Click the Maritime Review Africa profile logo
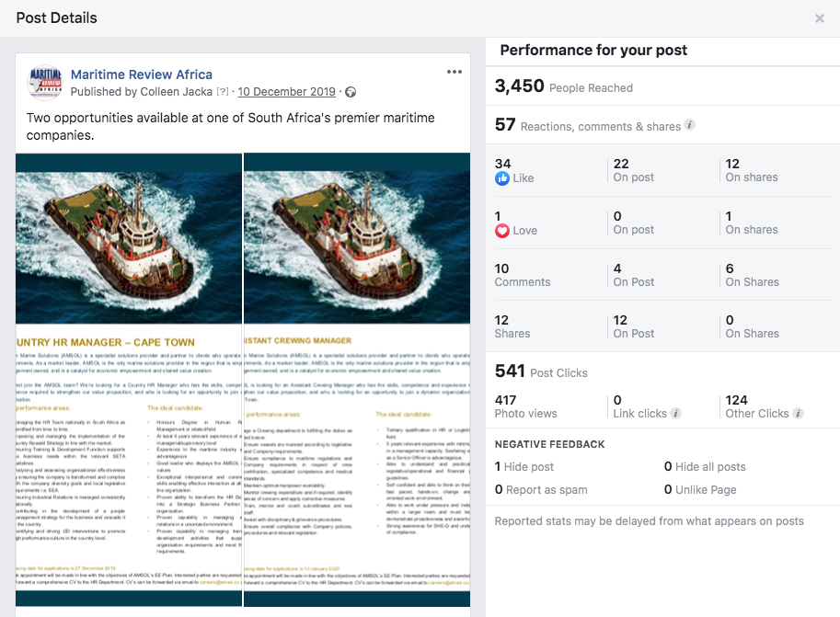 44,83
